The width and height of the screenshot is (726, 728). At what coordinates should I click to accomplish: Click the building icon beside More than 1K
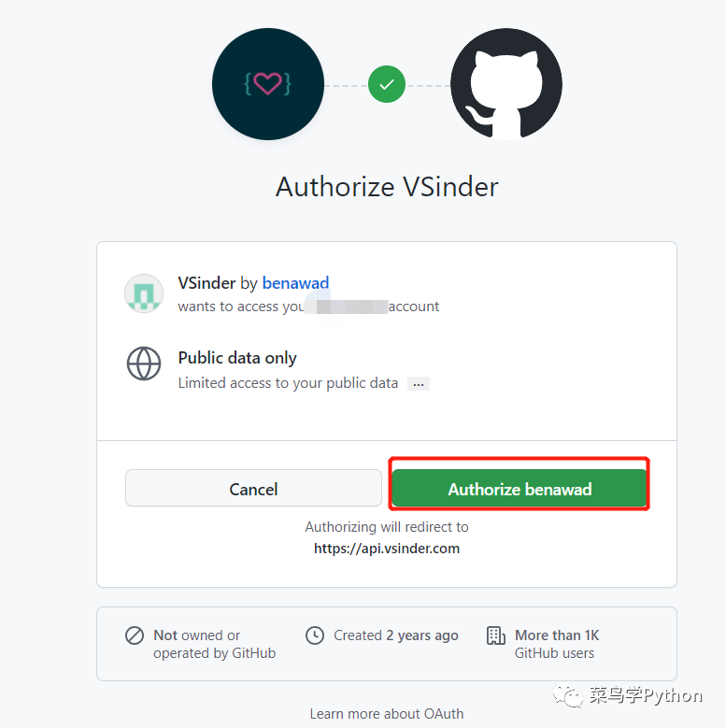[496, 635]
